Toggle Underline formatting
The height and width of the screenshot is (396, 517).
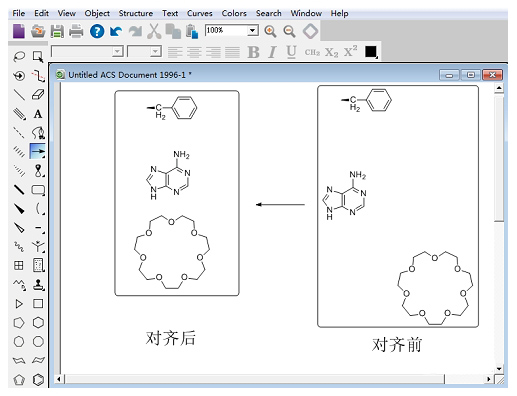(x=291, y=52)
